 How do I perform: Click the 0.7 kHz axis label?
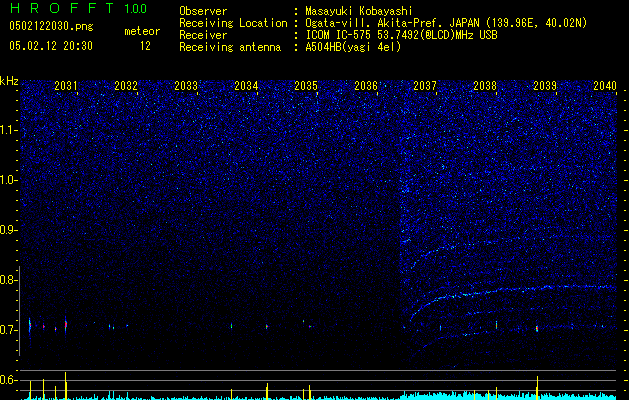(x=9, y=330)
